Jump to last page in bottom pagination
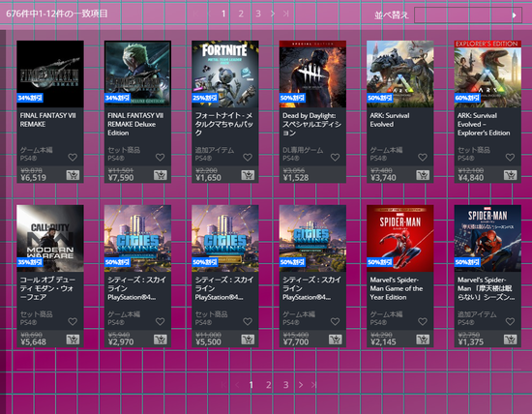This screenshot has width=532, height=414. point(313,385)
